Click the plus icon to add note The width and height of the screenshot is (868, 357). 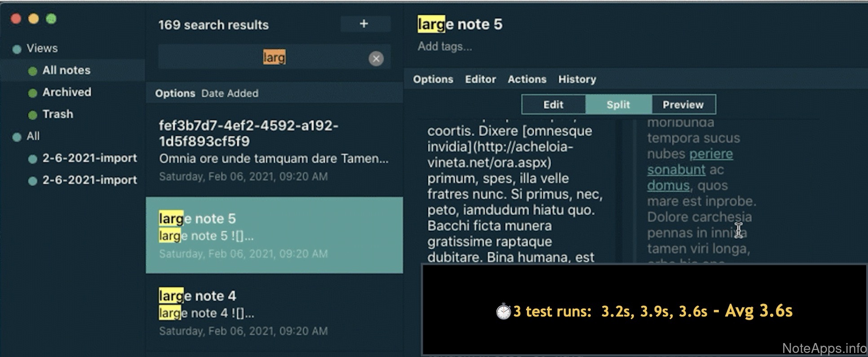click(364, 24)
